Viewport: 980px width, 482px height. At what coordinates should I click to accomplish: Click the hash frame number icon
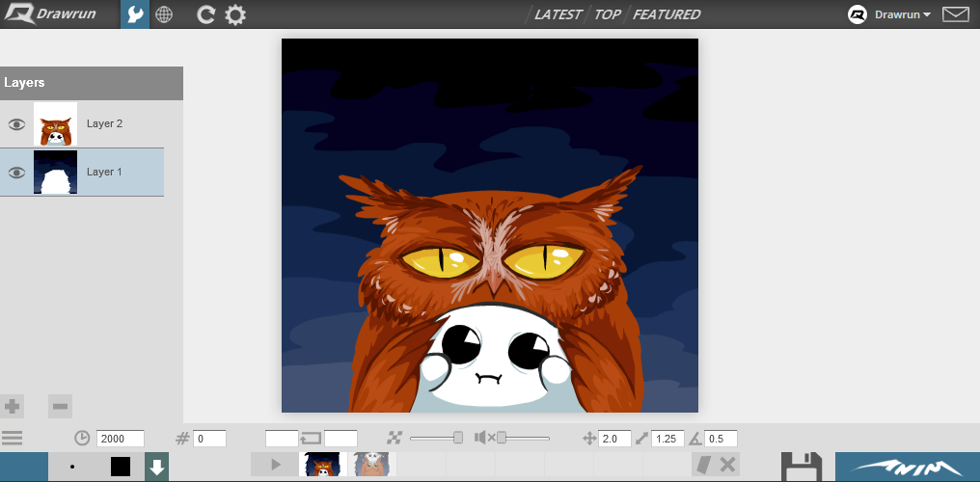pos(182,439)
